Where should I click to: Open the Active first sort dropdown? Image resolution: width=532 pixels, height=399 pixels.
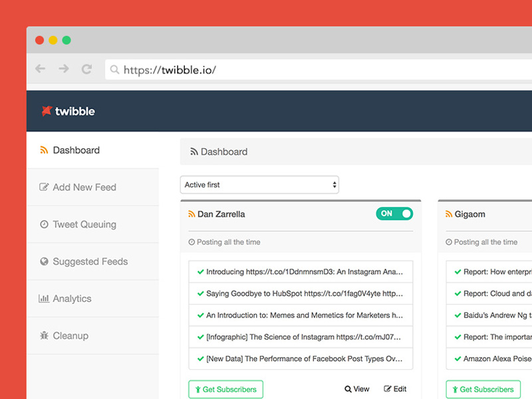pyautogui.click(x=259, y=185)
